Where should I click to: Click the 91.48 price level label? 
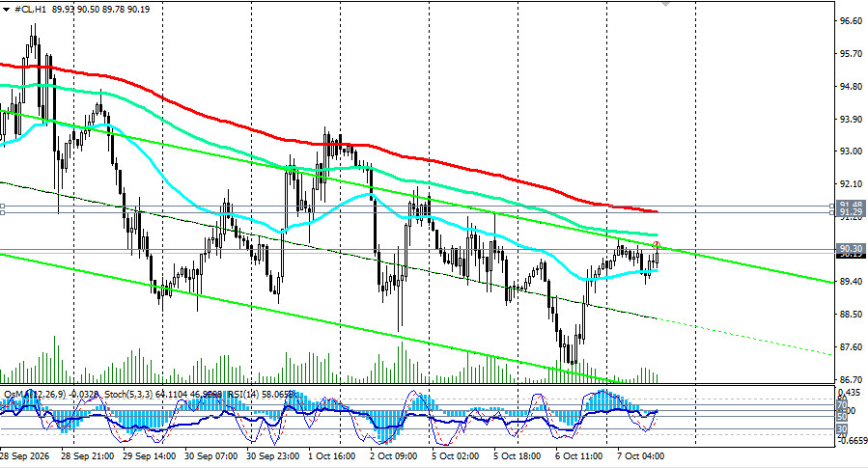tap(851, 206)
